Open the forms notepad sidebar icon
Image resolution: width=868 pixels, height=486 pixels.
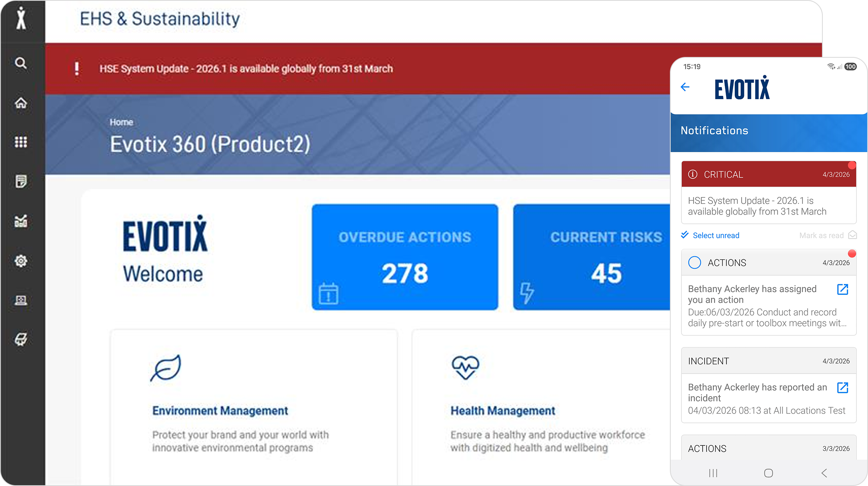coord(21,181)
